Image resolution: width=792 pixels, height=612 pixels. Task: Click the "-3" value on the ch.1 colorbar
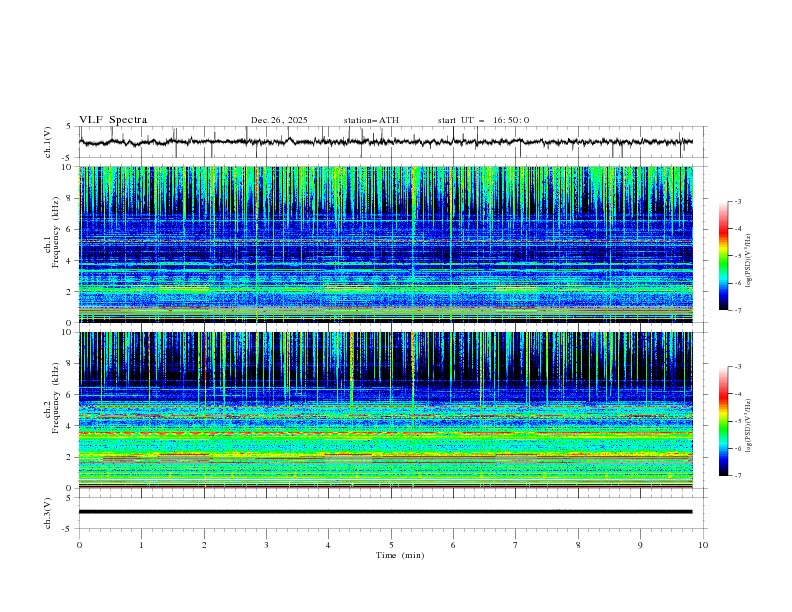click(737, 202)
